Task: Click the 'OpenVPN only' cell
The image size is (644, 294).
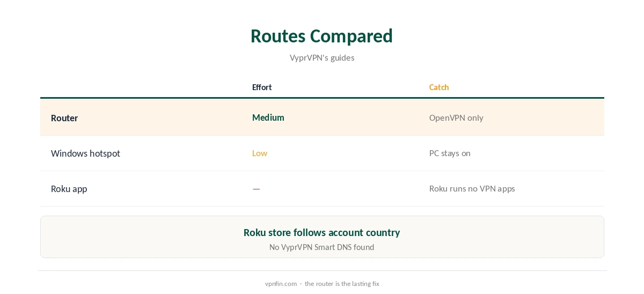Action: [456, 117]
